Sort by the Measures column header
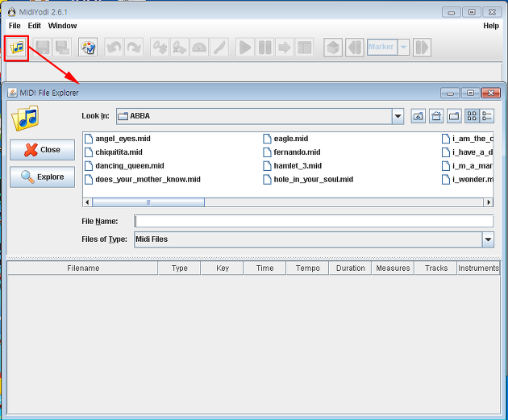508x420 pixels. (393, 268)
